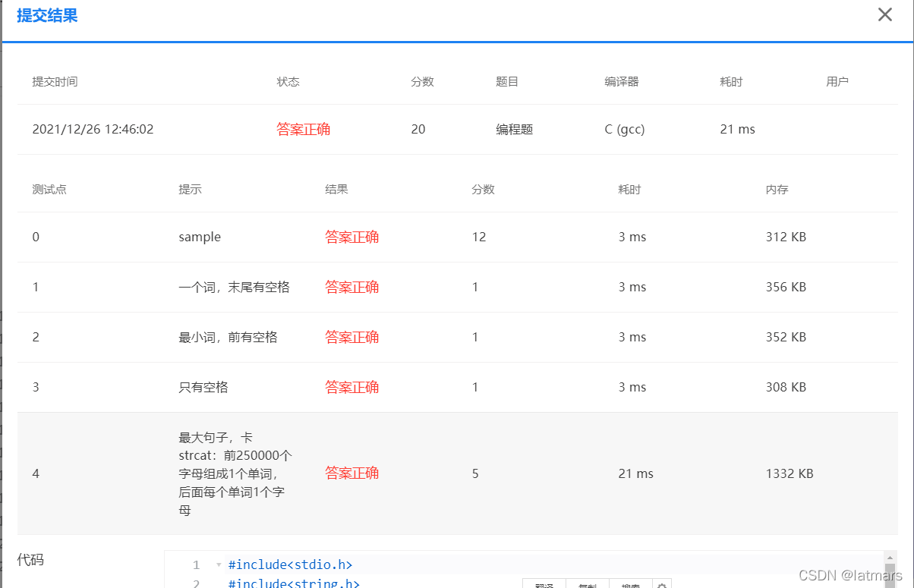
Task: Click the 测试点 column header
Action: coord(49,190)
